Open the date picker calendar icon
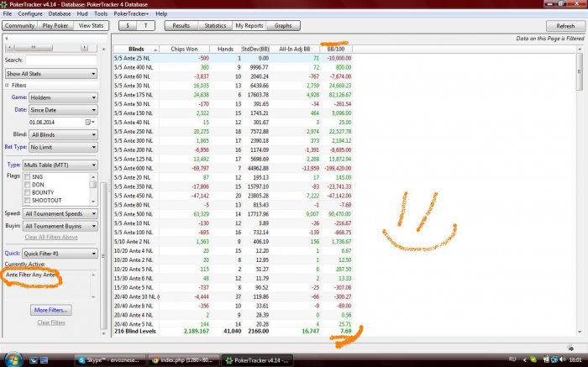588x367 pixels. [88, 122]
